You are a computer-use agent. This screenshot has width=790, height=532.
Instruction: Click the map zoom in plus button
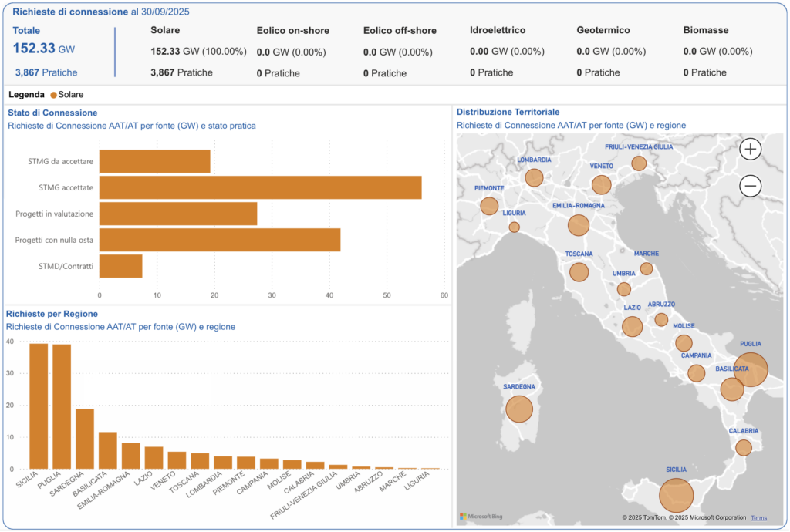[x=751, y=149]
